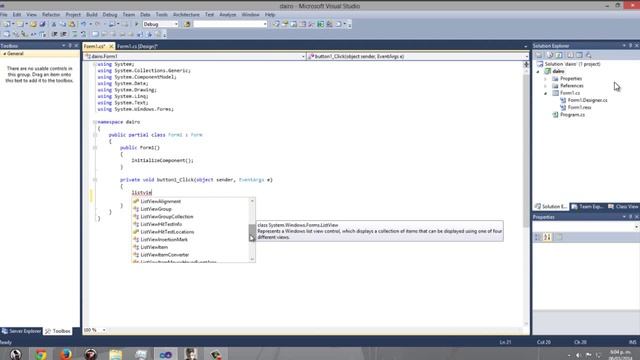Click the volume icon in system tray
This screenshot has width=640, height=360.
(578, 355)
